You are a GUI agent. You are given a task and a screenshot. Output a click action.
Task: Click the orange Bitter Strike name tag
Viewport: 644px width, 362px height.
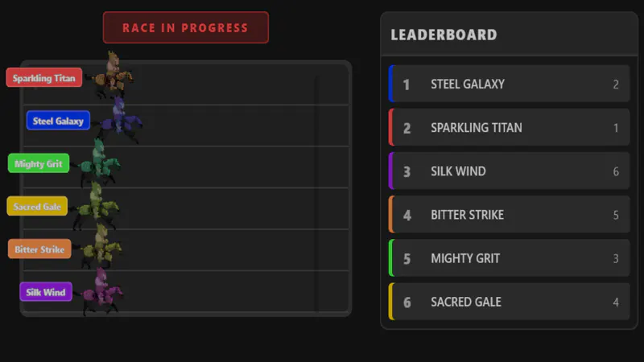[39, 249]
